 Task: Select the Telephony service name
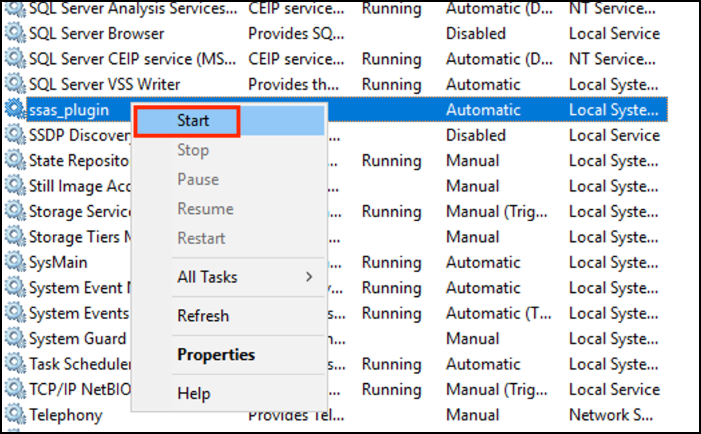tap(65, 414)
